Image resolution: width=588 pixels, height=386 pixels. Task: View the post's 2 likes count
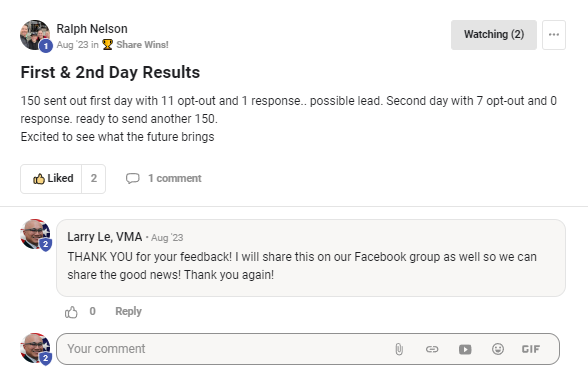click(94, 179)
